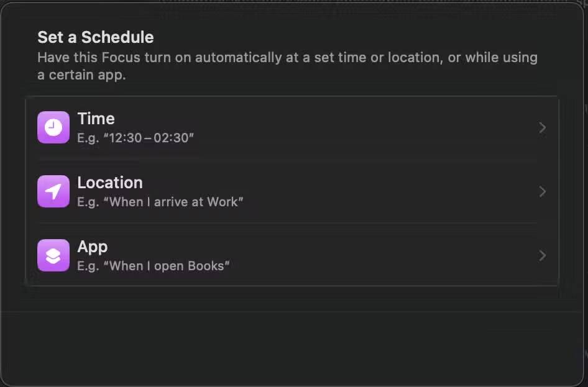
Task: Click the Location label
Action: tap(110, 182)
